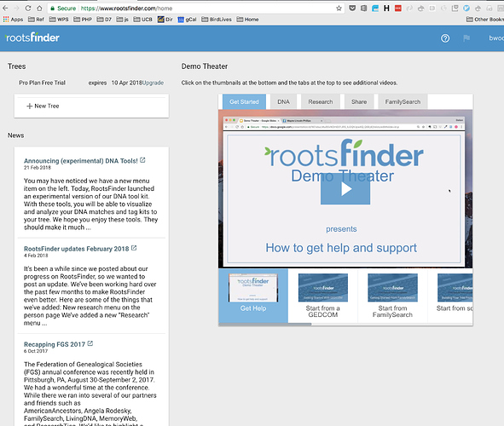Click the Pocket extension icon
Viewport: 504px width, 426px height.
click(x=352, y=9)
